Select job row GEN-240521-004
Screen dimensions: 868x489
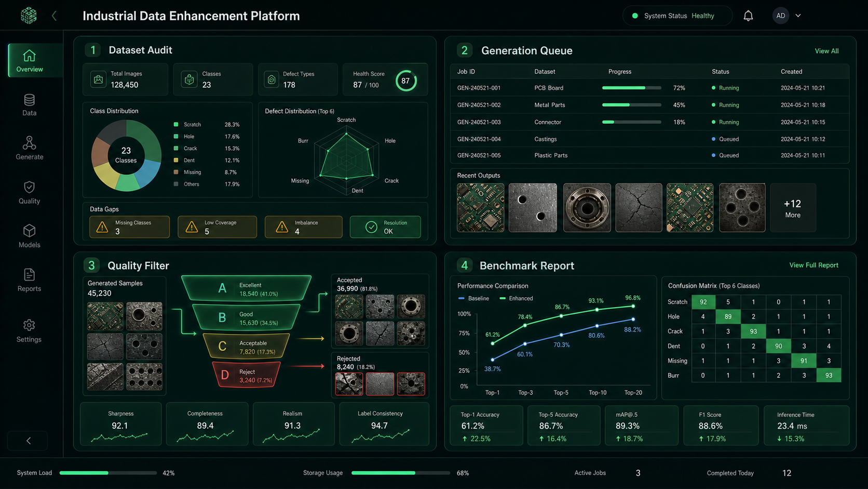tap(649, 139)
